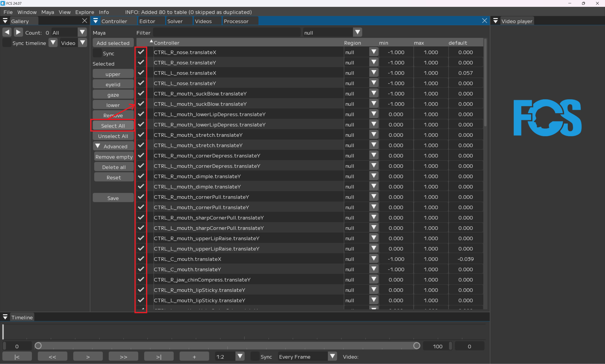Close the Gallery panel with X

point(85,21)
